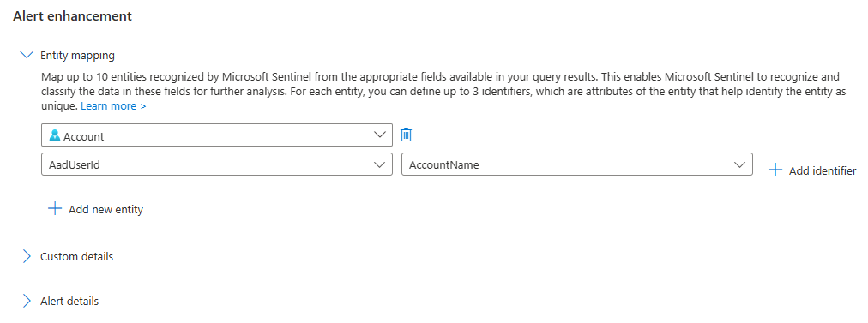Image resolution: width=868 pixels, height=323 pixels.
Task: Click the Add identifier text button
Action: 823,170
